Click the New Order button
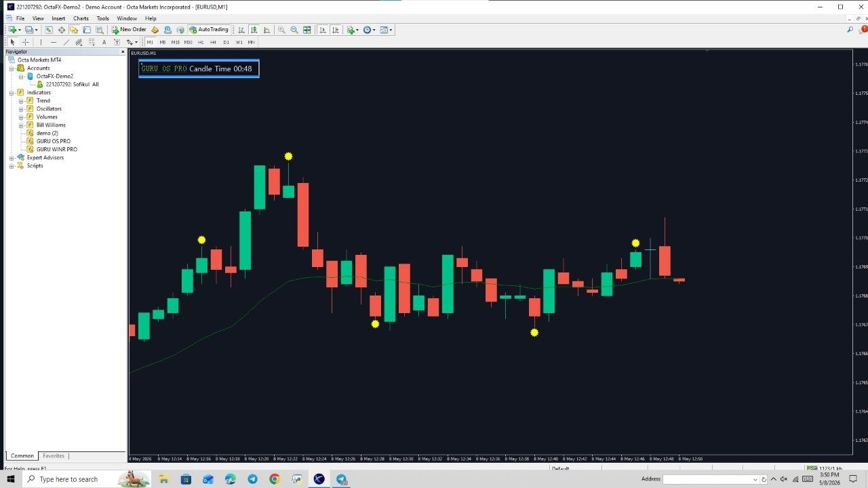This screenshot has height=488, width=868. point(129,30)
